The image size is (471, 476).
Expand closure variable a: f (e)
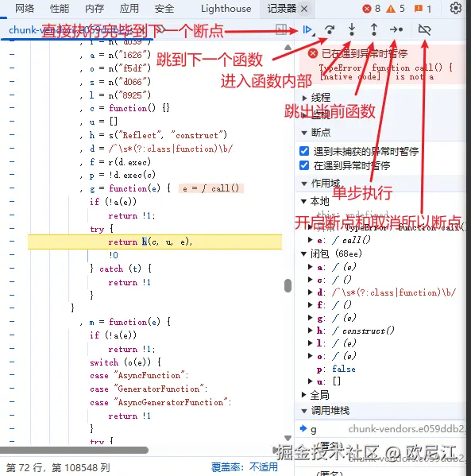[x=310, y=267]
